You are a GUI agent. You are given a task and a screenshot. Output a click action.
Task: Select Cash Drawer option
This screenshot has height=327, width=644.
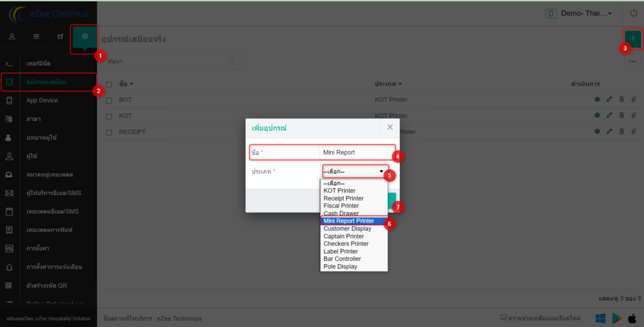[353, 213]
